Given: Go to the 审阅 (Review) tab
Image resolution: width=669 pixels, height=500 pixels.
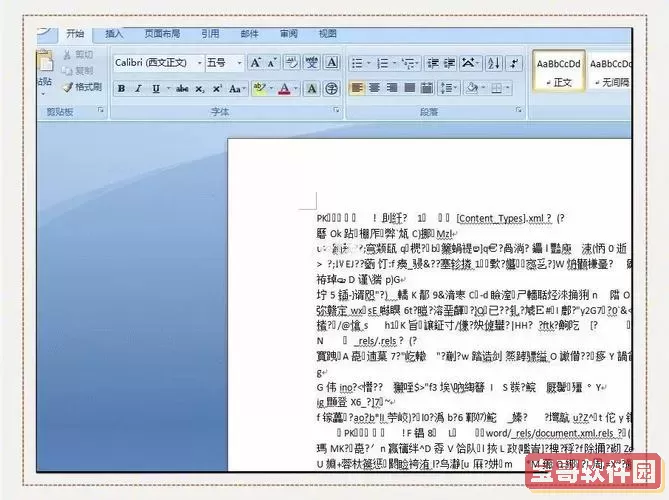Looking at the screenshot, I should pyautogui.click(x=289, y=34).
